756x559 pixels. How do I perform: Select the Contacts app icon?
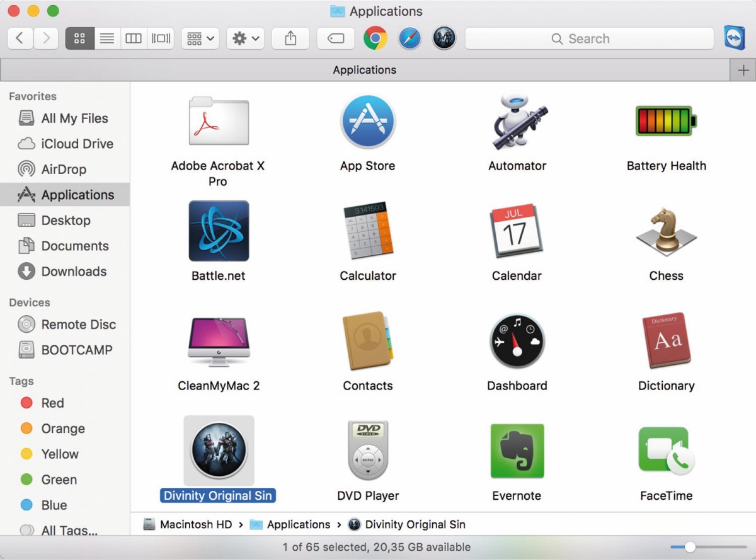click(x=368, y=341)
